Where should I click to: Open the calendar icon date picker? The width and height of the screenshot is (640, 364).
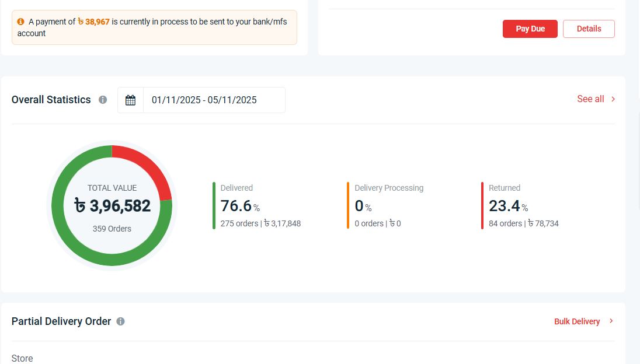coord(131,100)
